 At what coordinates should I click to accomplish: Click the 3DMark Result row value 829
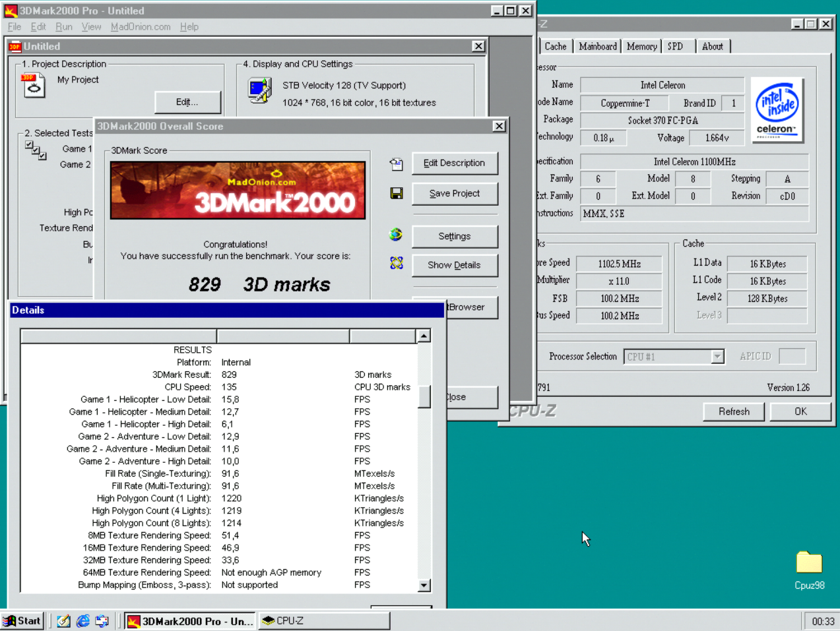229,375
